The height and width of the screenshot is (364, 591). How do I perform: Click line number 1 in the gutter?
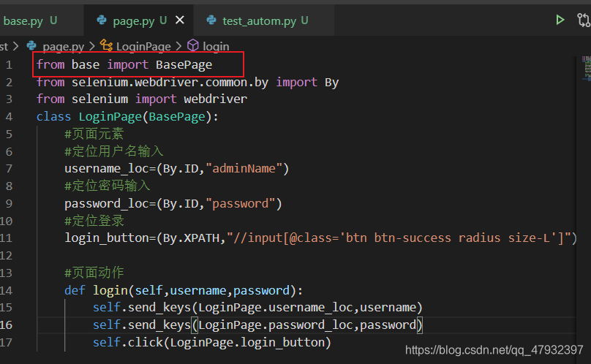(9, 65)
